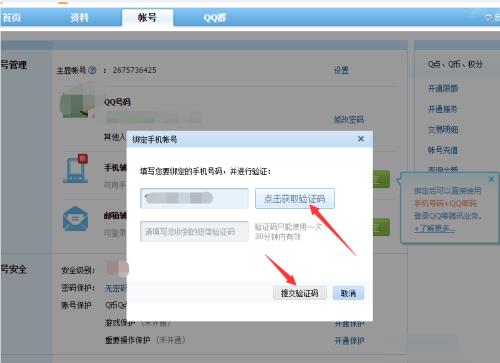Close the 绑定手机帐号 dialog
The height and width of the screenshot is (363, 500).
click(x=361, y=139)
